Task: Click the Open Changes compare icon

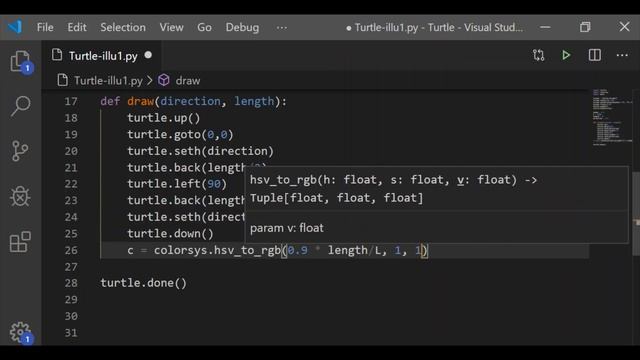Action: click(x=538, y=55)
